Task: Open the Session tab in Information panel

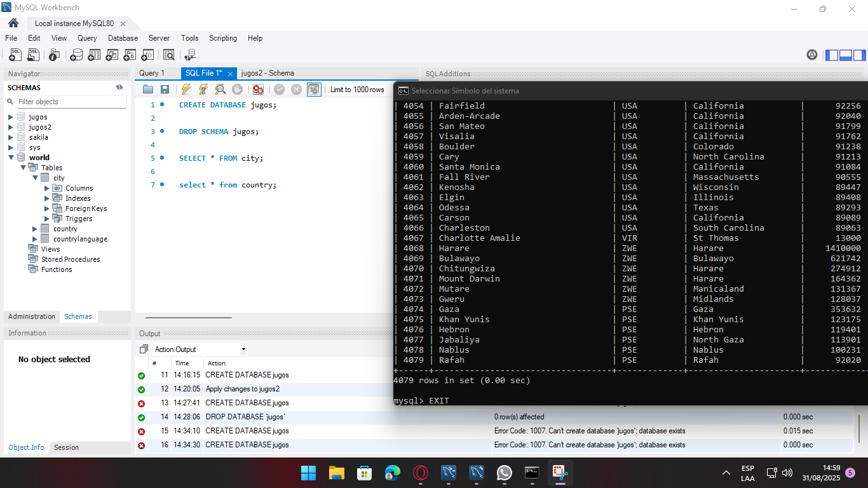Action: pos(66,447)
